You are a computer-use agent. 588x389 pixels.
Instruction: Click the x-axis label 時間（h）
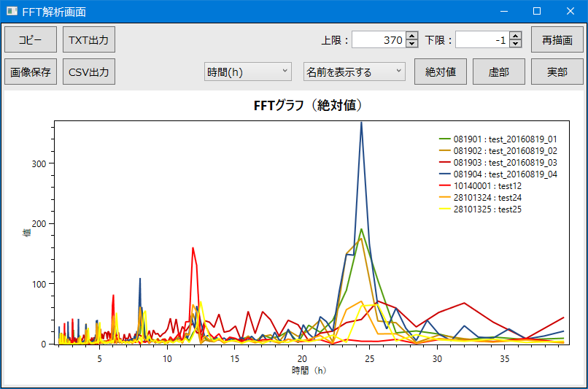309,371
